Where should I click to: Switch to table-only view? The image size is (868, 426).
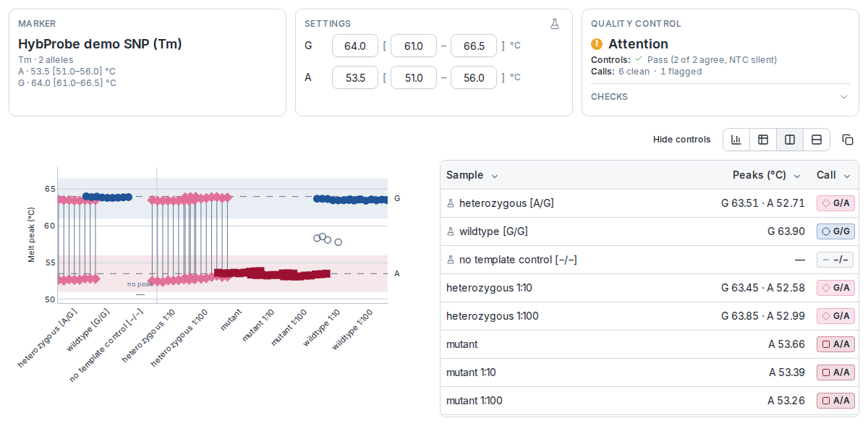pos(763,140)
